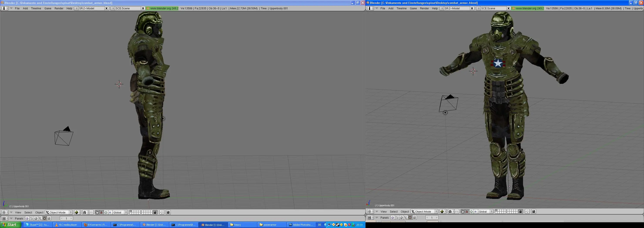The image size is (644, 228).
Task: Click frame number field in right buttons header
Action: 432,218
